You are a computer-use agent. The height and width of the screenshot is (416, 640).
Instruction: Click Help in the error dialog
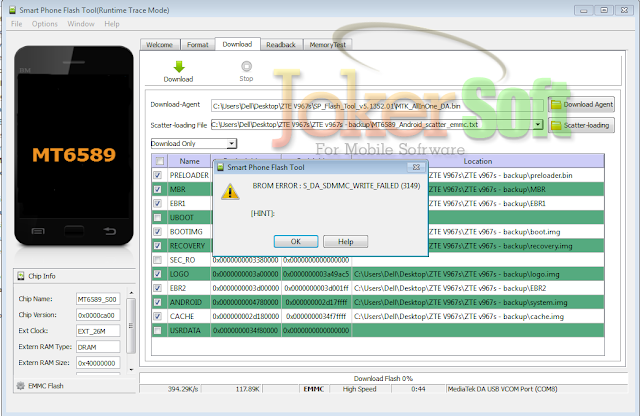click(345, 241)
